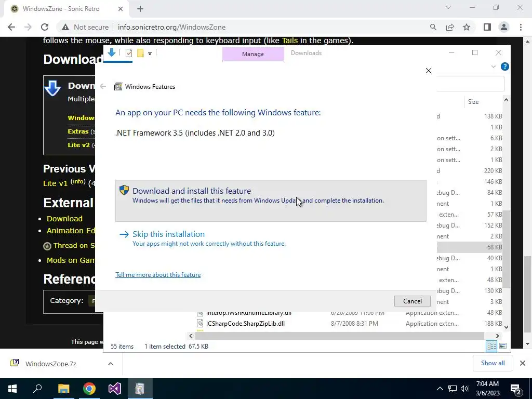Viewport: 532px width, 399px height.
Task: Click the Explorer search box
Action: (470, 84)
